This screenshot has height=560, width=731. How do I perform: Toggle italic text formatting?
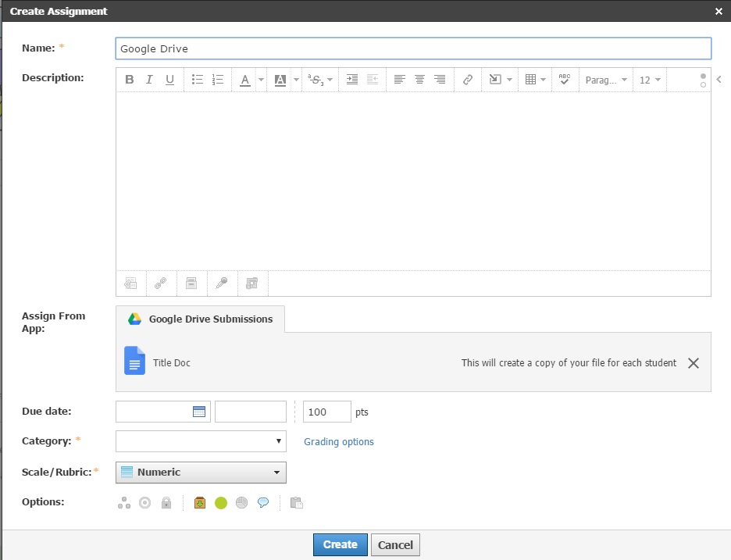pyautogui.click(x=149, y=80)
